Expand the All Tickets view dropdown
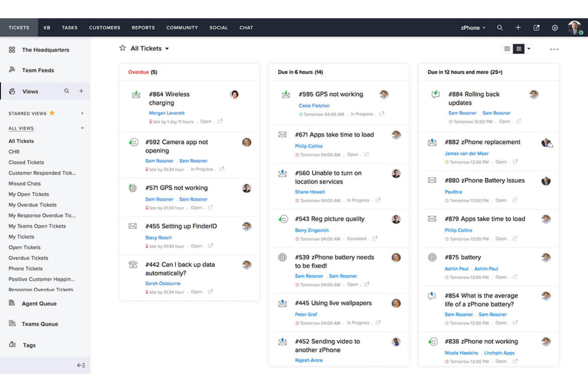Viewport: 588px width, 392px height. [167, 48]
